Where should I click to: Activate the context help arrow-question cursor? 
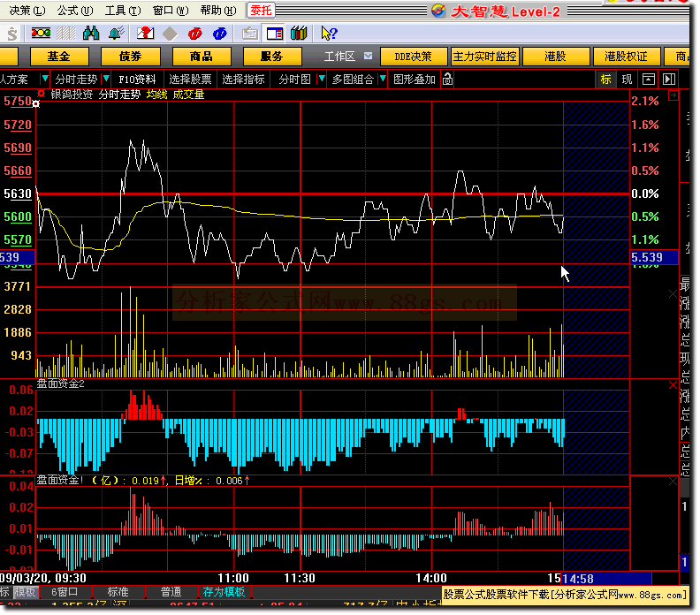click(x=330, y=34)
